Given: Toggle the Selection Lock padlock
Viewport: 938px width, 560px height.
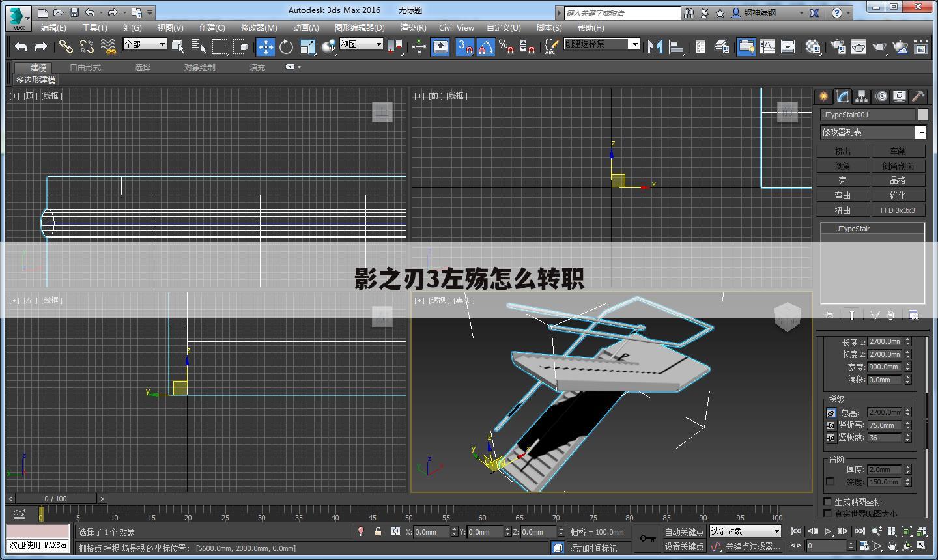Looking at the screenshot, I should (378, 531).
